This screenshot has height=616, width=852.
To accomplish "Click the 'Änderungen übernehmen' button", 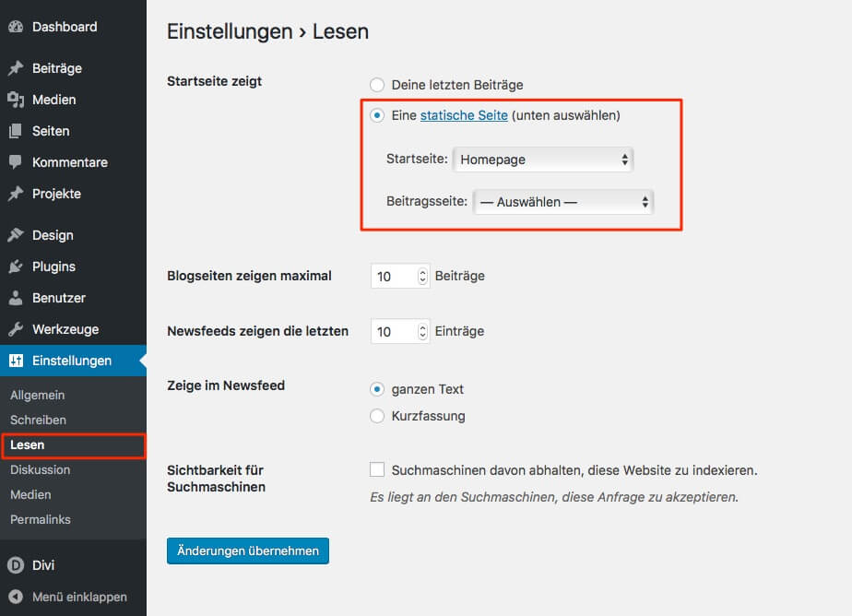I will tap(247, 551).
